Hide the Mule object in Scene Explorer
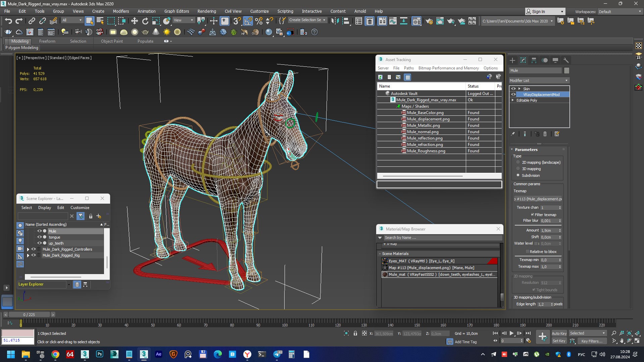This screenshot has height=362, width=644. pos(39,231)
